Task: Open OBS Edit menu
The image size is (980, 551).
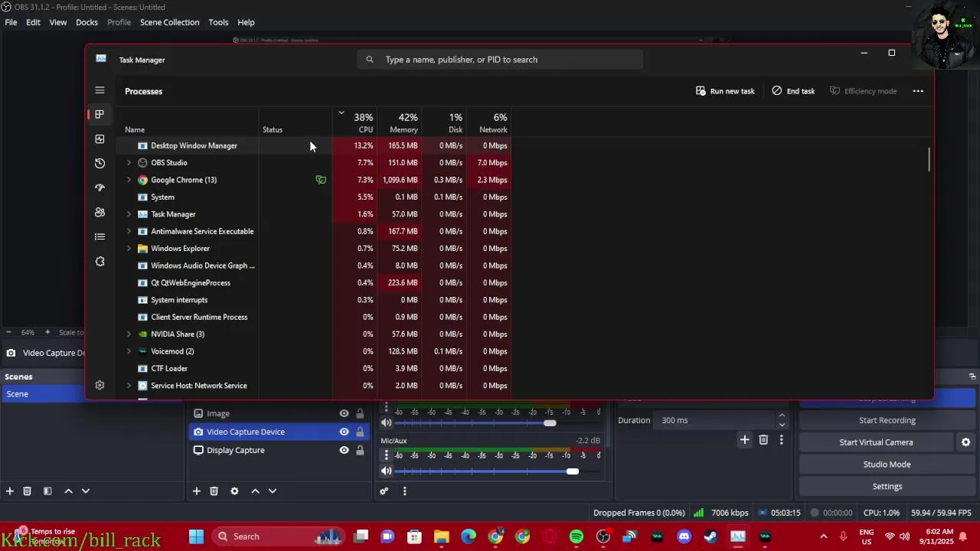Action: 34,22
